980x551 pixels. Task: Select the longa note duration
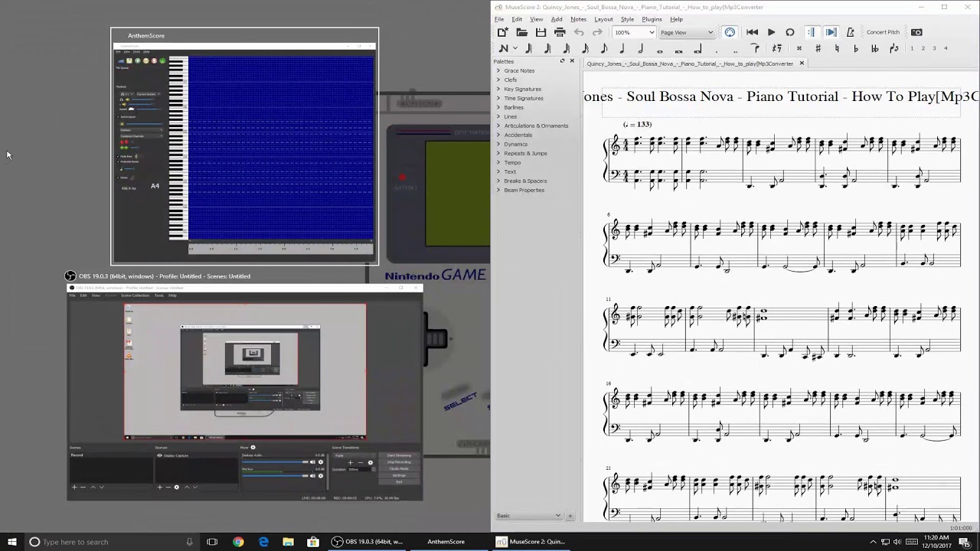[697, 50]
